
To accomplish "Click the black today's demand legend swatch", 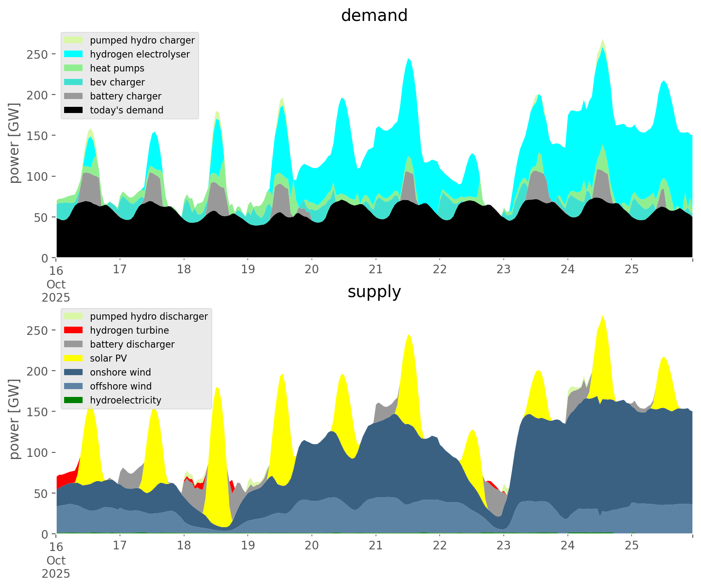I will (x=74, y=110).
